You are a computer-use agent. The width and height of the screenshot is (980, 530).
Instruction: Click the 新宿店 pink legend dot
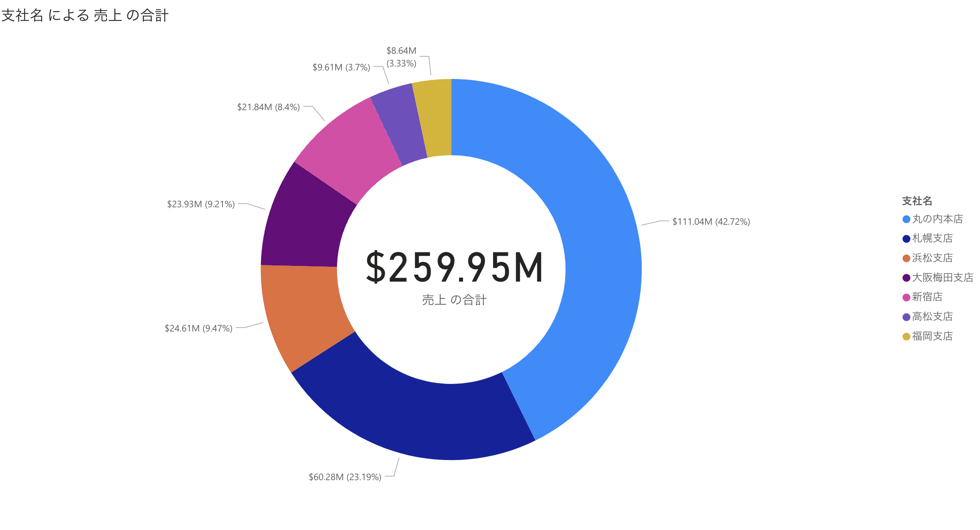coord(906,297)
